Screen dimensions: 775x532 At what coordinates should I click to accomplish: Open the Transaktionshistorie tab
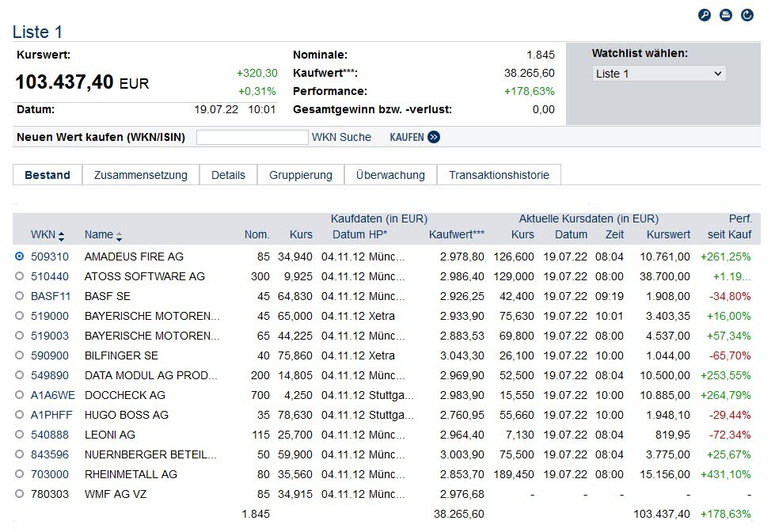tap(499, 175)
